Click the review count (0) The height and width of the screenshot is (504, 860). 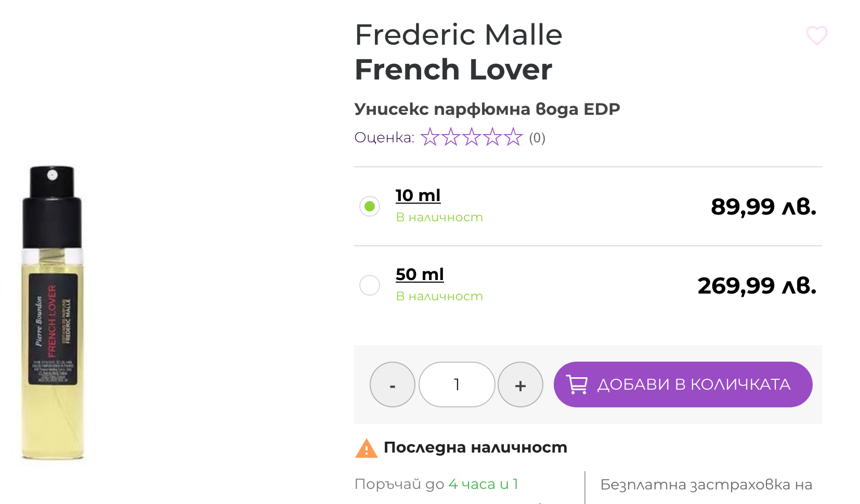click(537, 138)
